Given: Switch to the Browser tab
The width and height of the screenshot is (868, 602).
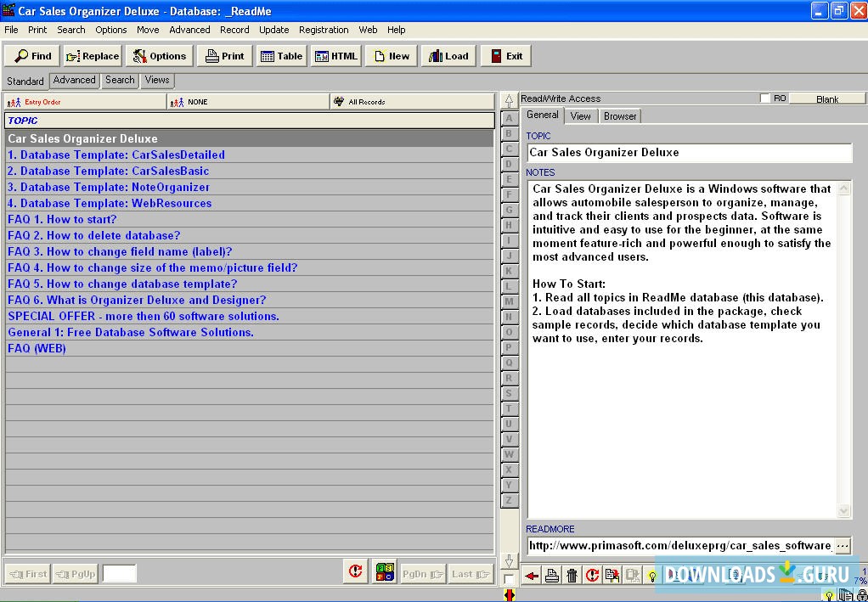Looking at the screenshot, I should [x=620, y=115].
